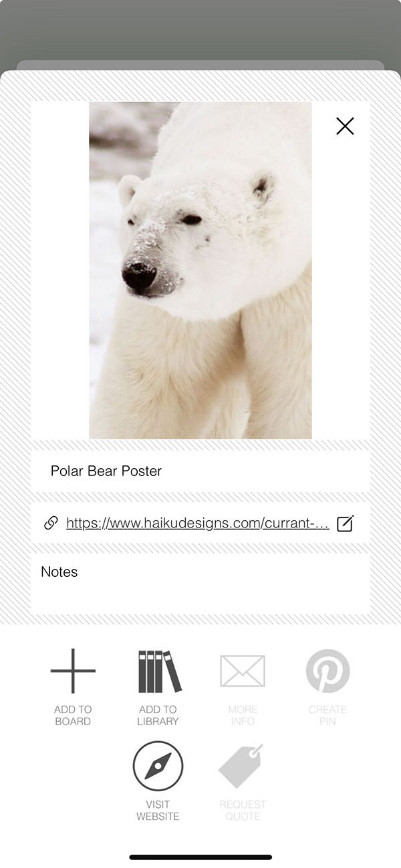
Task: Tap the REQUEST QUOTE label
Action: pyautogui.click(x=243, y=810)
